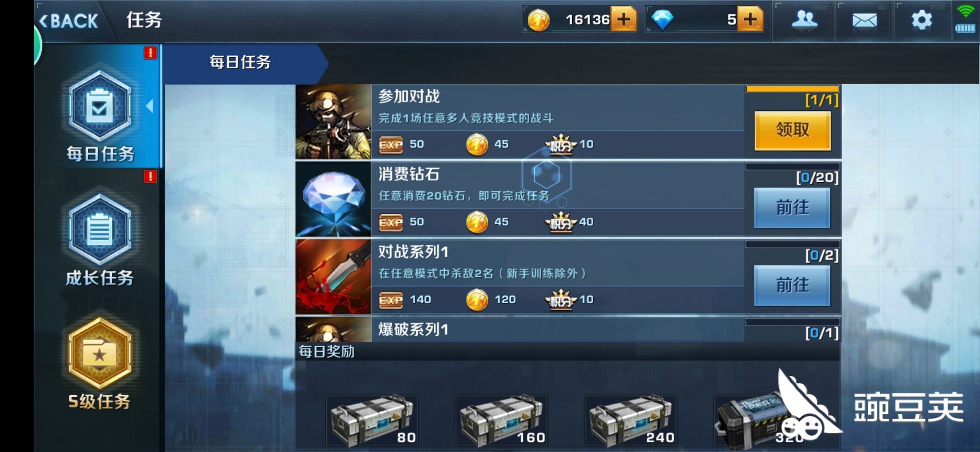Select the 爆破系列1 task row
The height and width of the screenshot is (452, 980).
[x=568, y=330]
